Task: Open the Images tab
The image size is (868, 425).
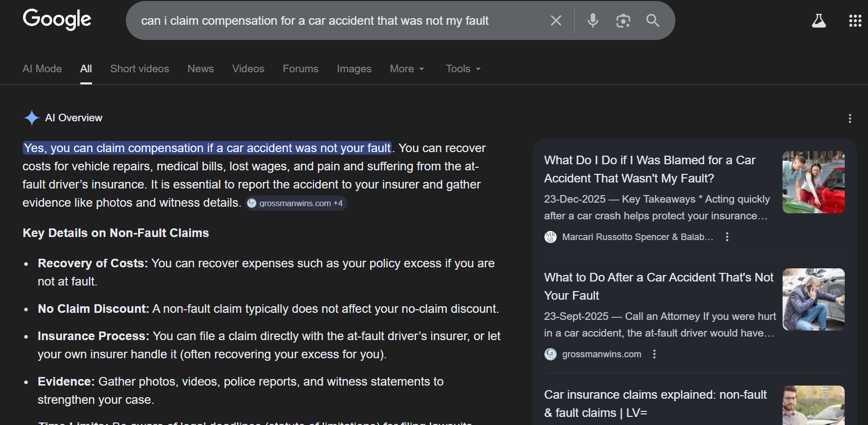Action: click(x=354, y=69)
